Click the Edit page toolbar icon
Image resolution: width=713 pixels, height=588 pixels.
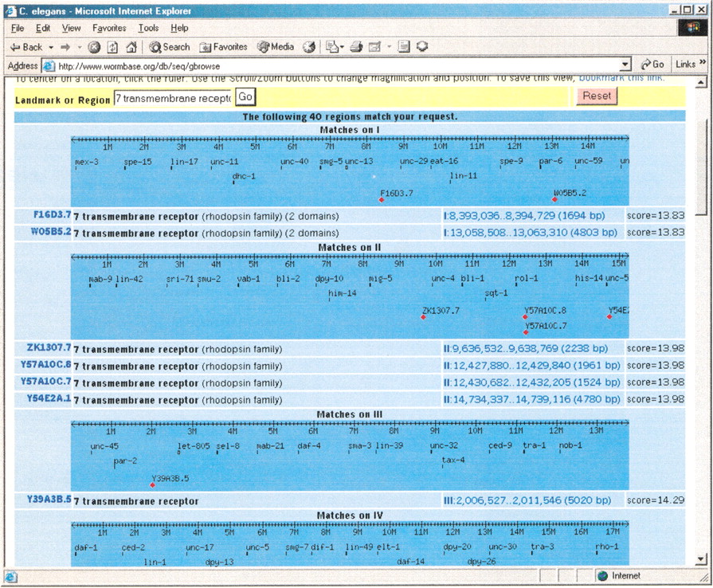coord(374,47)
